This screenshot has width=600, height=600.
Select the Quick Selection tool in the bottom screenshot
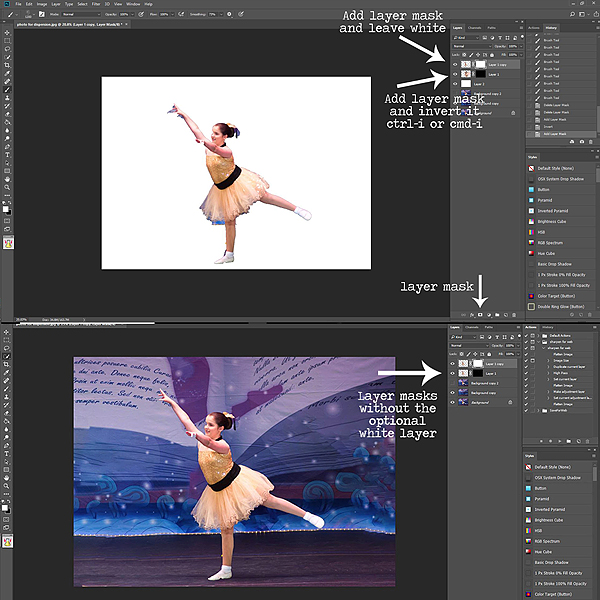7,356
